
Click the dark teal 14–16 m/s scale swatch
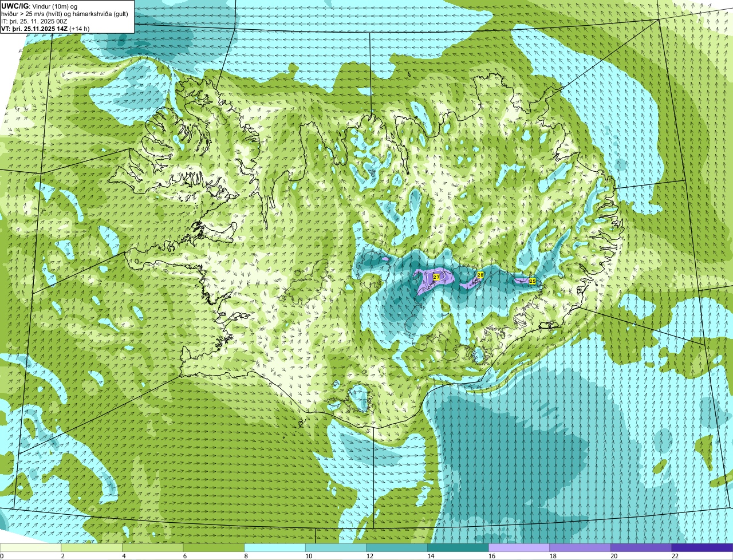click(458, 547)
